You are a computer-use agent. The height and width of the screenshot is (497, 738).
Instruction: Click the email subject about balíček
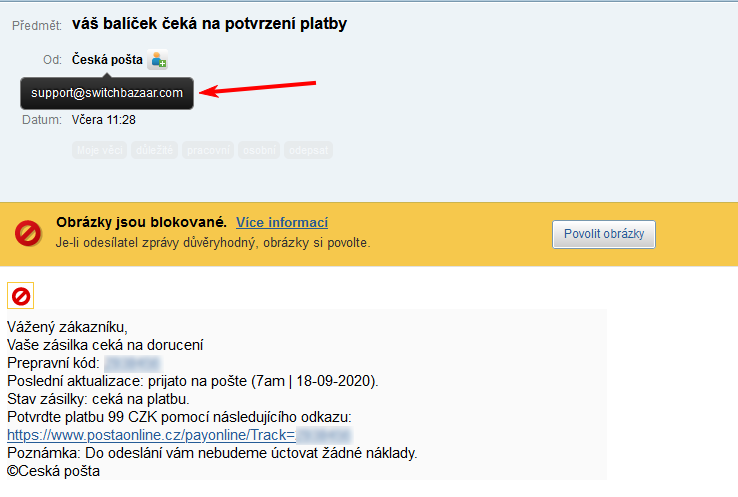coord(209,23)
